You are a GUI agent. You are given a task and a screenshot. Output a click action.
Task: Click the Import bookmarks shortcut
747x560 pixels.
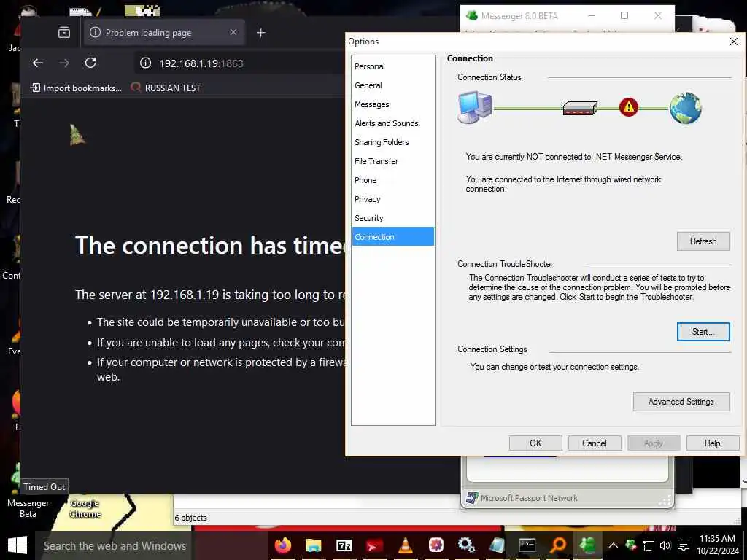pyautogui.click(x=76, y=87)
